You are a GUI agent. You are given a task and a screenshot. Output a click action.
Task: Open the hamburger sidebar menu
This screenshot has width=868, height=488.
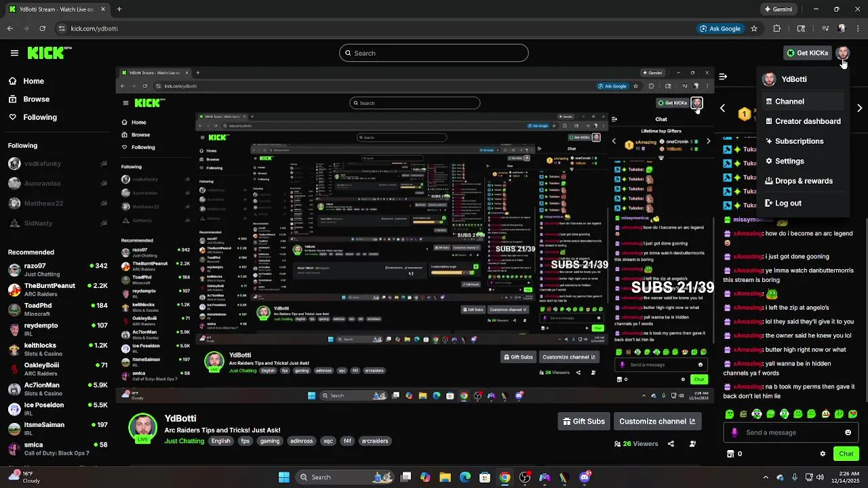coord(14,53)
